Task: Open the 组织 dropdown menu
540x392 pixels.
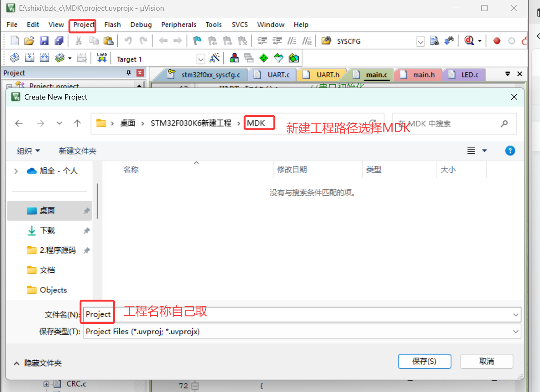Action: point(28,151)
